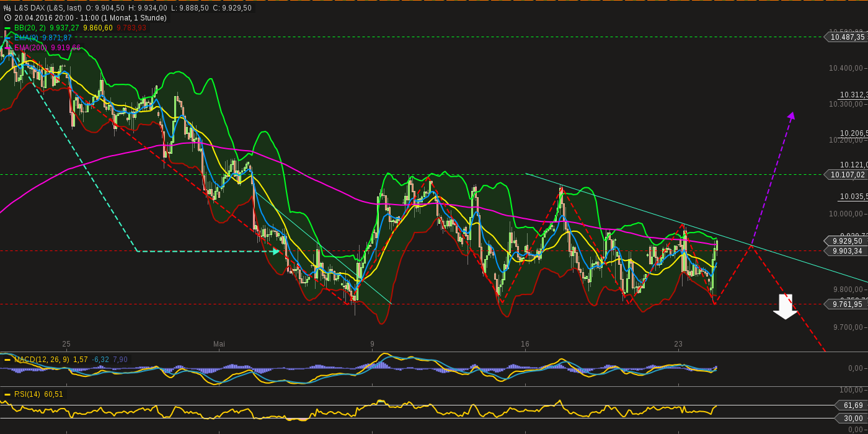This screenshot has width=868, height=434.
Task: Open the 'EMA(200)' indicator label
Action: click(x=30, y=48)
